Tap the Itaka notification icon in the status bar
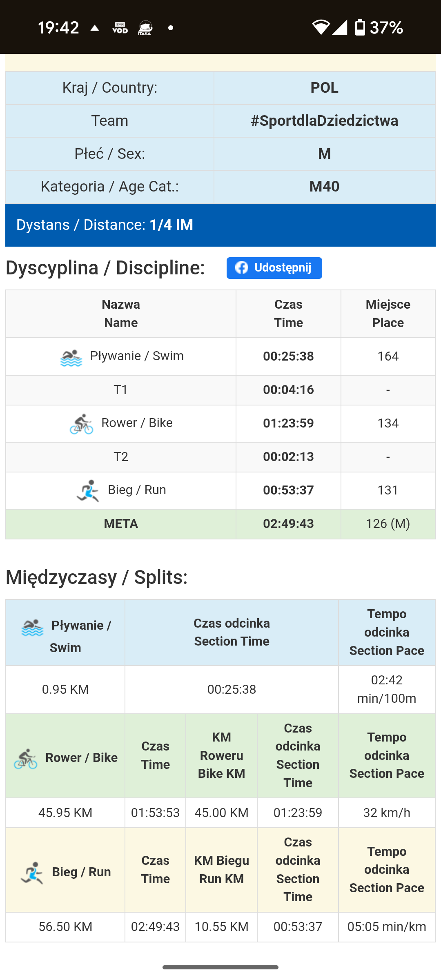Viewport: 441px width, 980px height. [x=145, y=28]
